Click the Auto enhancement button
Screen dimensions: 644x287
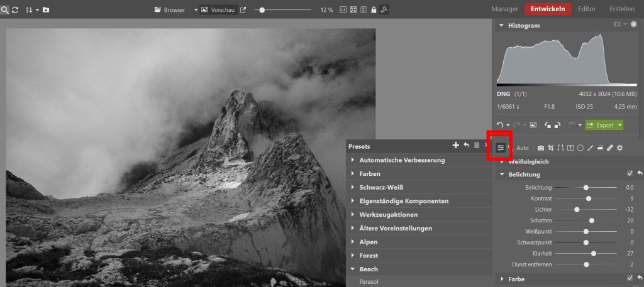coord(522,148)
